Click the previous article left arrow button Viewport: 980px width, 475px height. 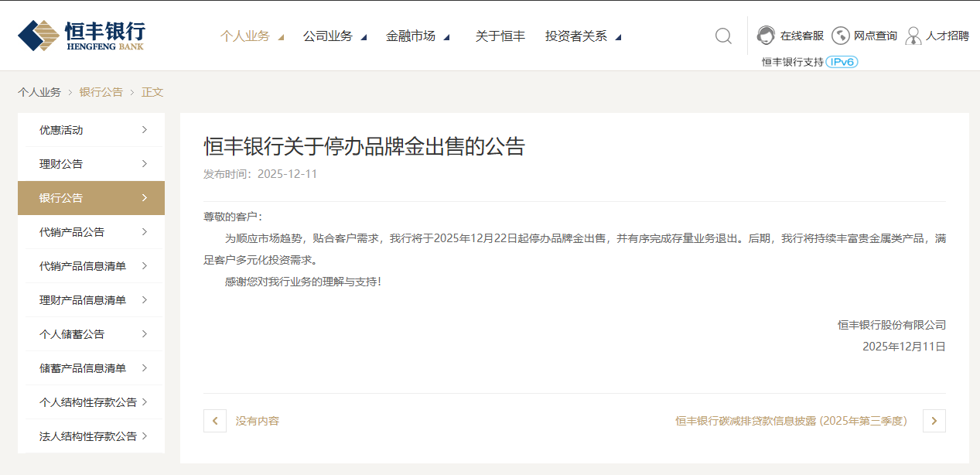pos(215,421)
